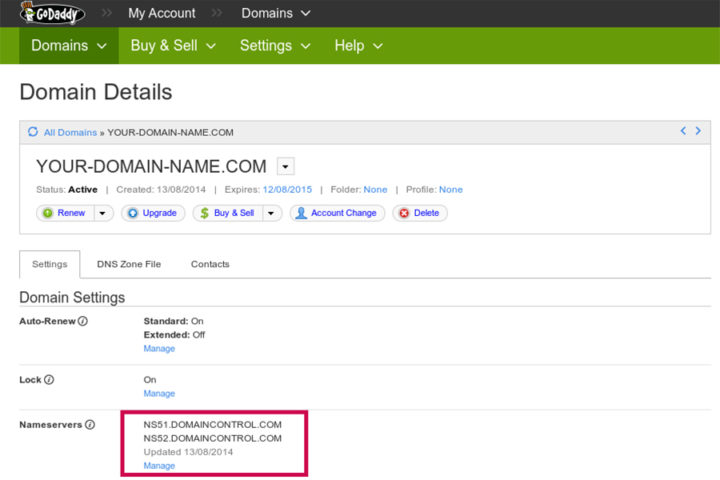Image resolution: width=720 pixels, height=480 pixels.
Task: Open the Settings menu in green bar
Action: pyautogui.click(x=275, y=45)
